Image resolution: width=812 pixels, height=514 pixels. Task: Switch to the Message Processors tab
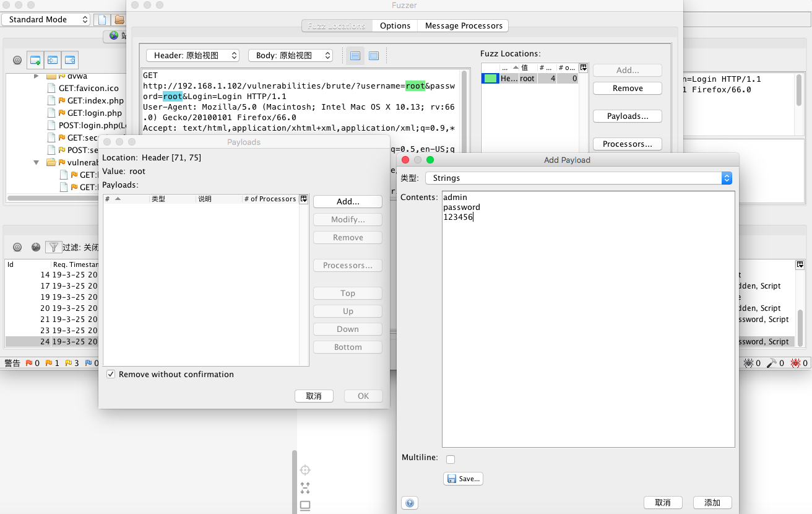464,25
